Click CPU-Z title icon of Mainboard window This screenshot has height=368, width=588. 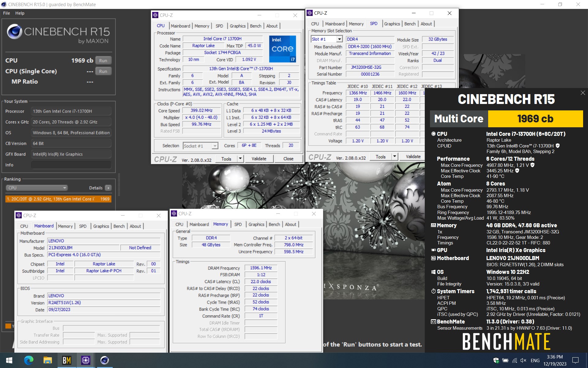[x=19, y=215]
